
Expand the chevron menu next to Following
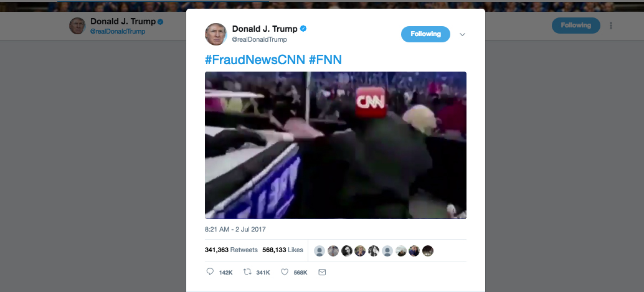[x=462, y=34]
